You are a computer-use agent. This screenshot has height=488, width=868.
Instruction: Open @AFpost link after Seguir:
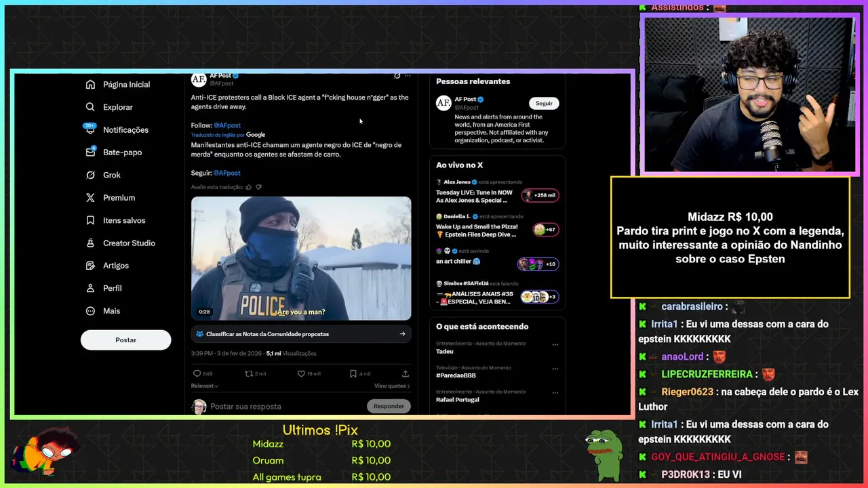tap(226, 173)
